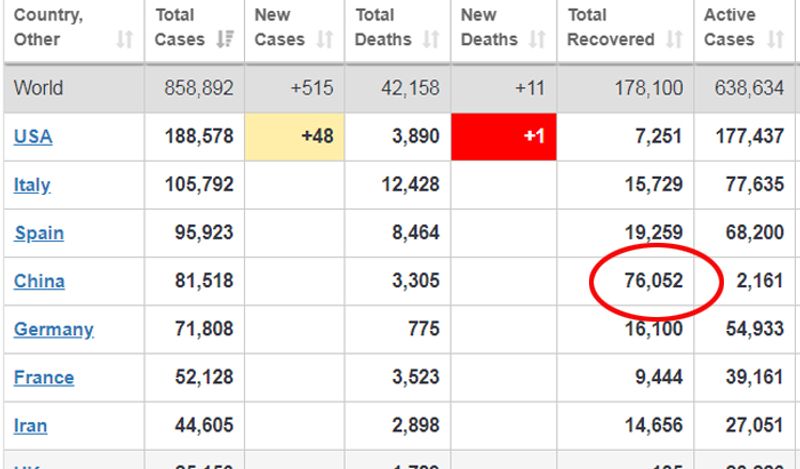Select China active cases 2,161
The height and width of the screenshot is (469, 800).
tap(760, 281)
